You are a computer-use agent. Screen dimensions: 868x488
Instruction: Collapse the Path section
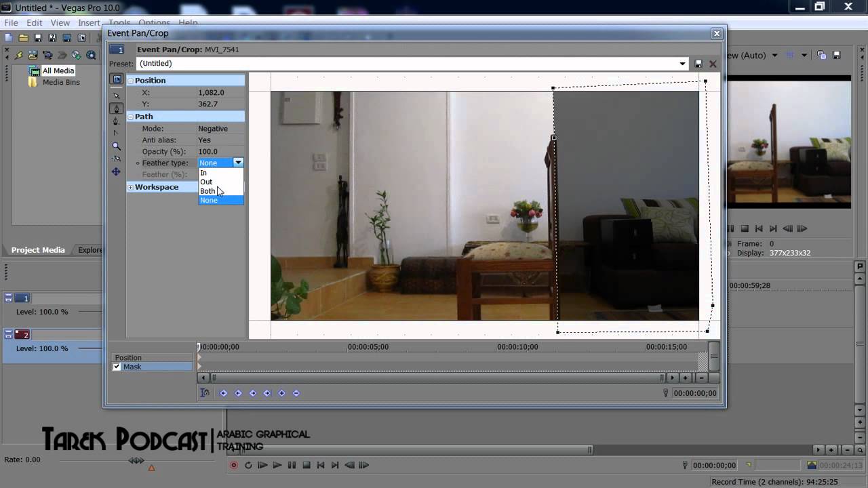(130, 117)
